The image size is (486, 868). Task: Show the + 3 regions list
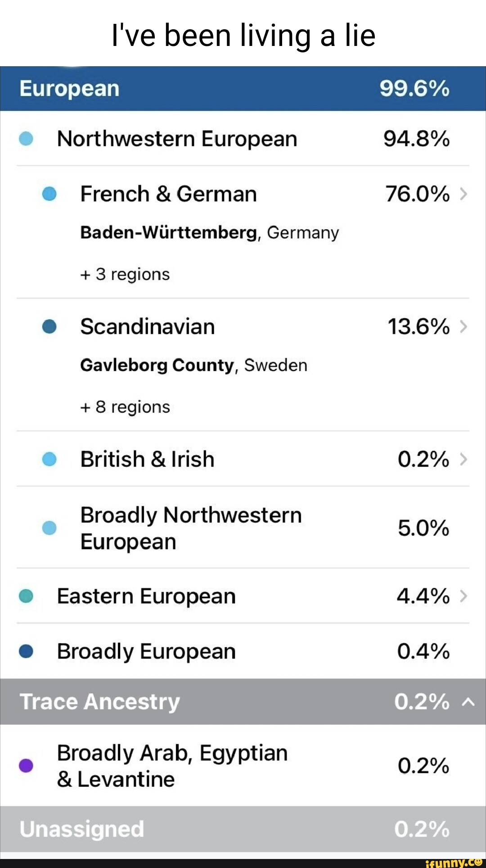click(125, 274)
